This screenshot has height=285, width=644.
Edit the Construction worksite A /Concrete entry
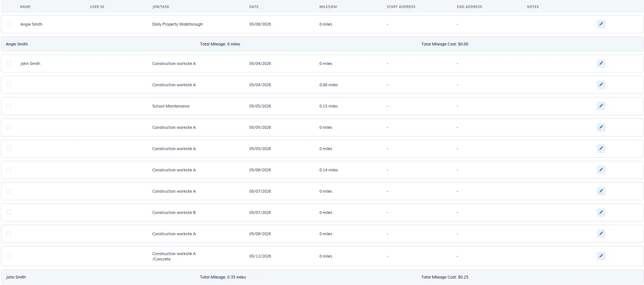[x=601, y=256]
